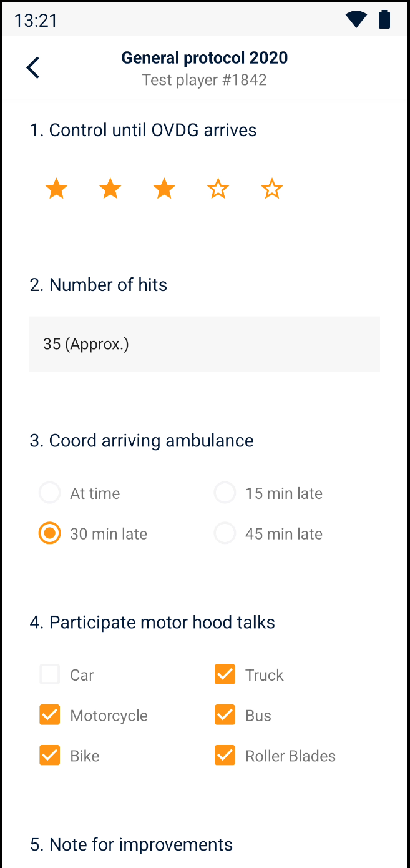Select the second rating star
410x868 pixels.
click(x=110, y=189)
